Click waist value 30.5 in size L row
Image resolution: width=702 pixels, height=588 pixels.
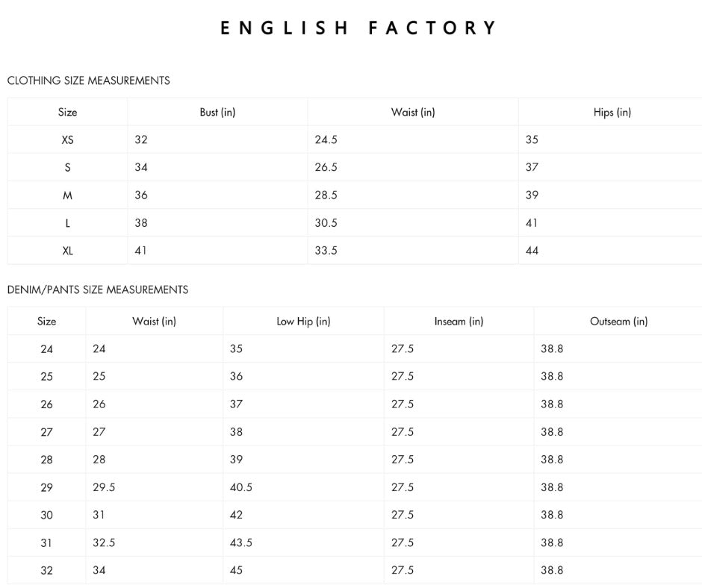pos(326,222)
